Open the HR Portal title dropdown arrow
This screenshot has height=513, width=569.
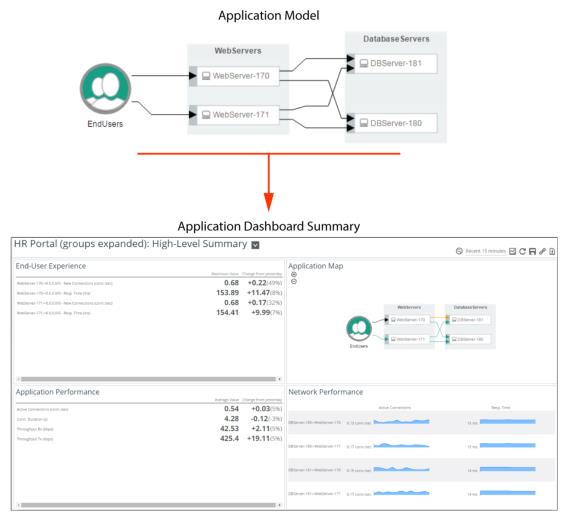[x=255, y=245]
